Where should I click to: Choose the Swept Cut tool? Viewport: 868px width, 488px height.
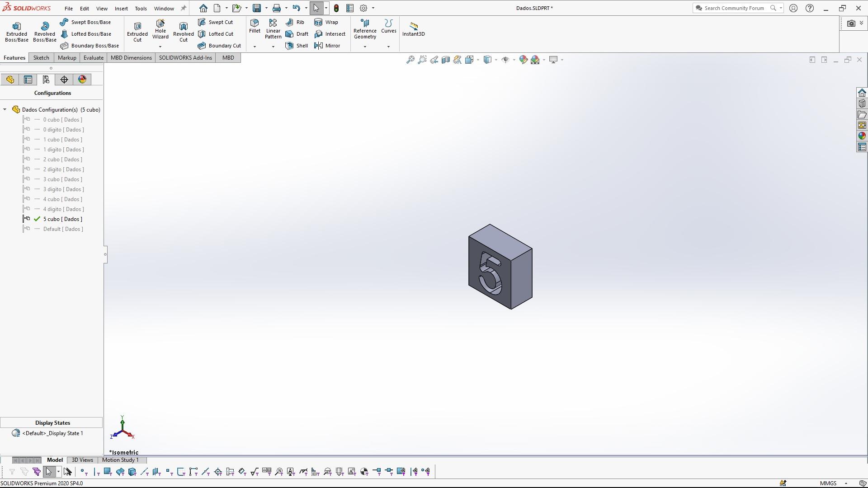pos(216,22)
